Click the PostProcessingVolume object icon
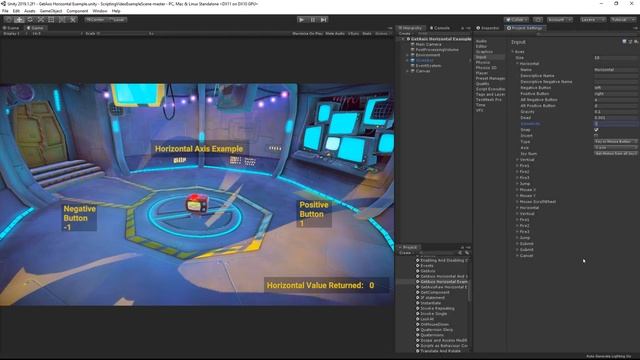The width and height of the screenshot is (640, 360). 413,49
